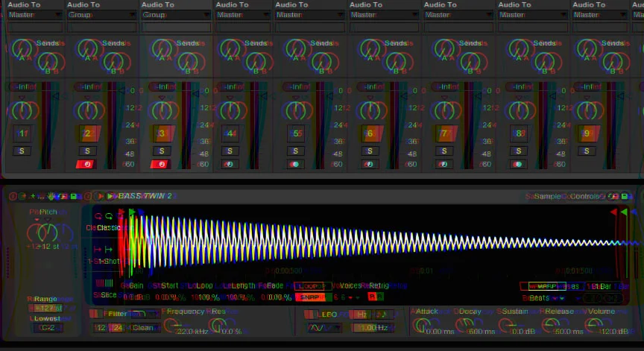Screen dimensions: 644x351
Task: Arm track 2 record button
Action: (87, 165)
